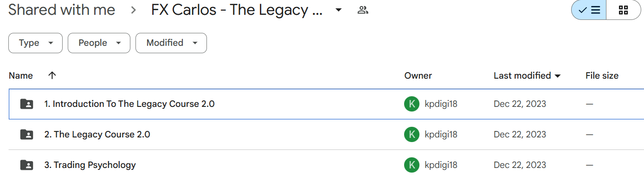This screenshot has width=644, height=180.
Task: Click kpdigi18 avatar in Trading Psychology row
Action: pos(412,165)
